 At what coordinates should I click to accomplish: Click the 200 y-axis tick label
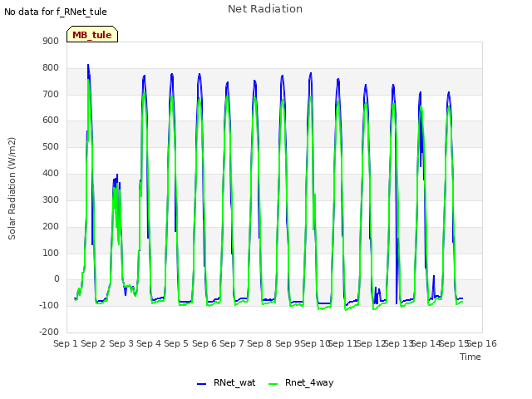pyautogui.click(x=51, y=226)
